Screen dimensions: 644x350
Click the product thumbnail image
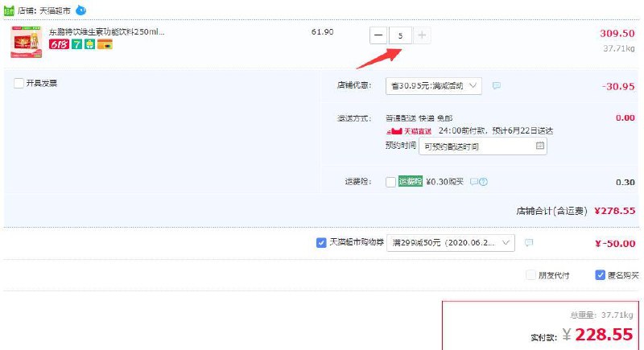[x=27, y=42]
